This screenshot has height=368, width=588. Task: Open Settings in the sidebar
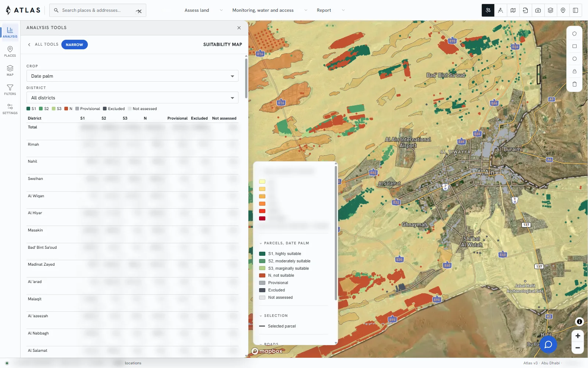pyautogui.click(x=10, y=109)
